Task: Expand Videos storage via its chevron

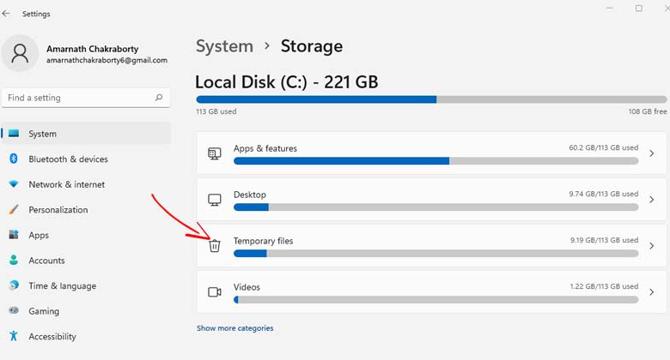Action: point(652,292)
